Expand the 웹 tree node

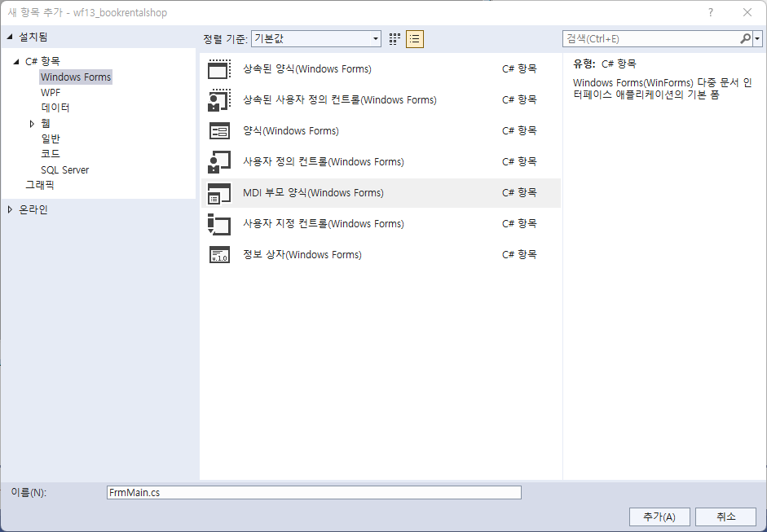click(32, 124)
